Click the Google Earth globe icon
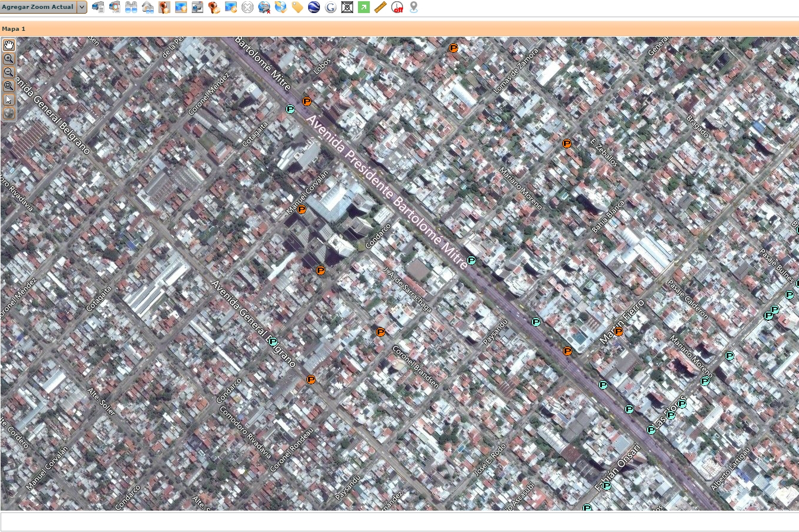The height and width of the screenshot is (532, 799). [x=314, y=7]
